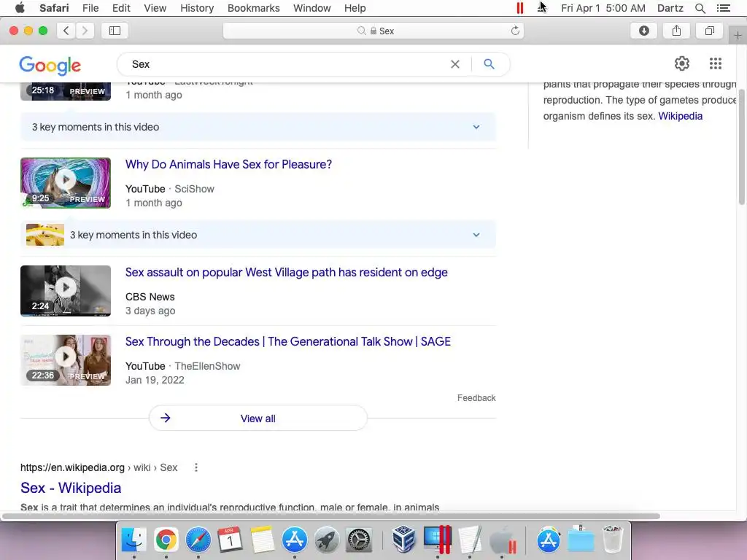Open the Downloads folder in Dock
This screenshot has height=560, width=747.
(581, 540)
